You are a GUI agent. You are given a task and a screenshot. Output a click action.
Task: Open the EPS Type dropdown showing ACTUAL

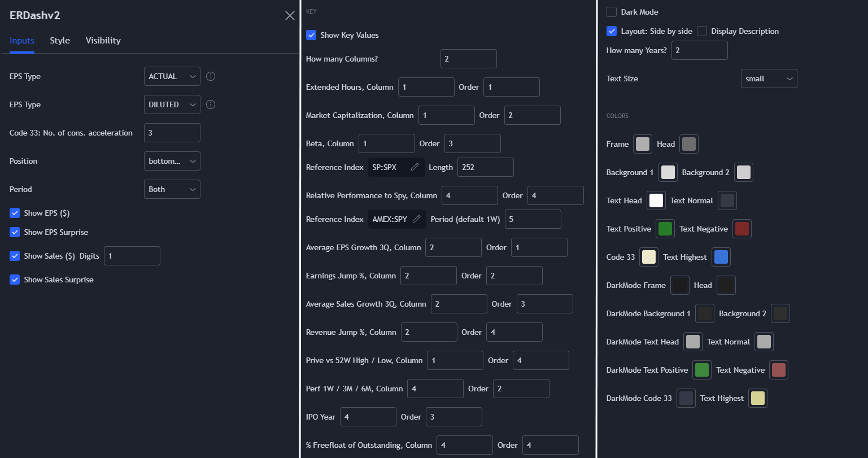point(172,76)
